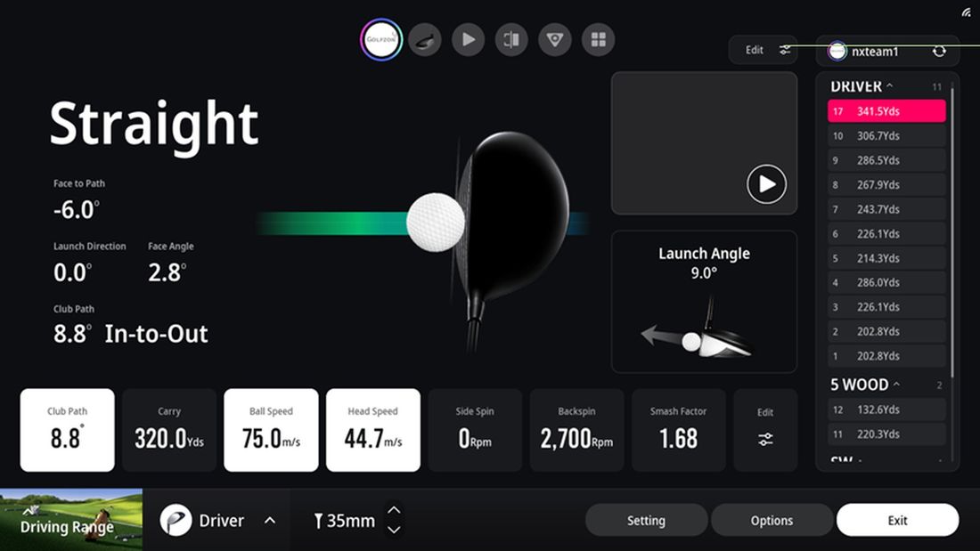Collapse the DRIVER shot list
The width and height of the screenshot is (980, 551).
(889, 86)
